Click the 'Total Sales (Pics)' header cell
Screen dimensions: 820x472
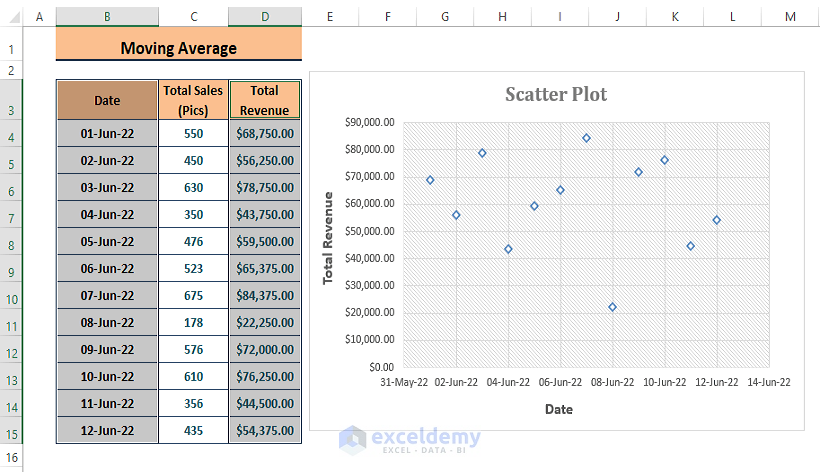pyautogui.click(x=193, y=100)
